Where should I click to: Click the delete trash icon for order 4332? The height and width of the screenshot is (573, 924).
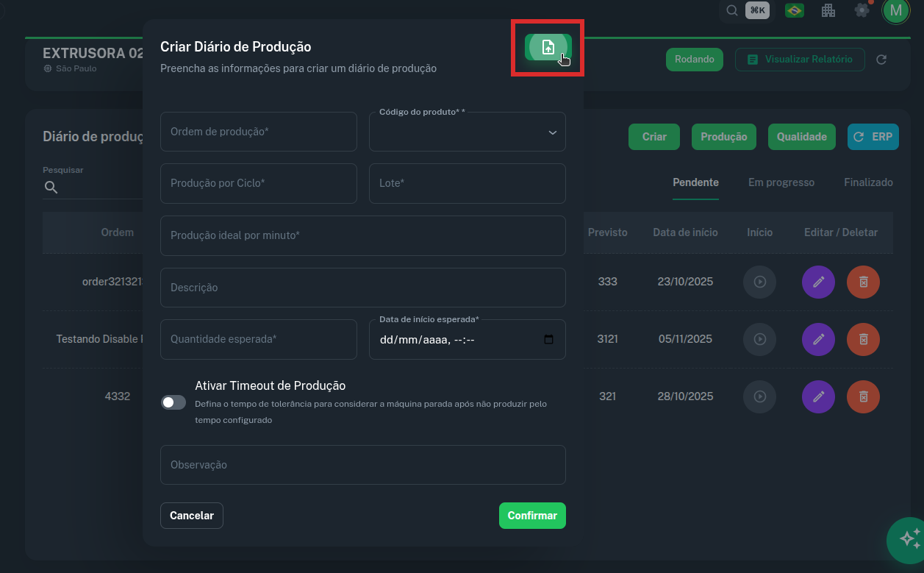tap(863, 396)
